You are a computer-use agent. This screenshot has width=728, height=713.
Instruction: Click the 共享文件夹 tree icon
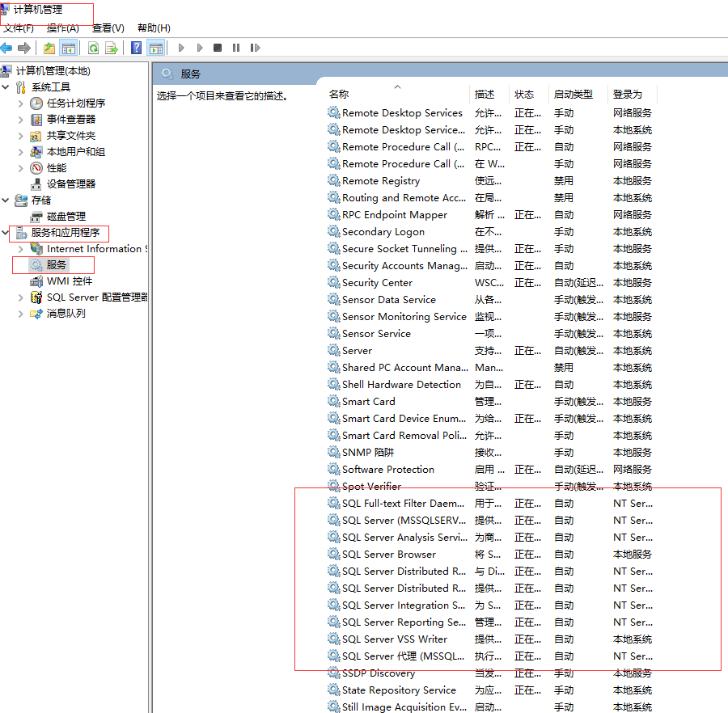pos(36,136)
